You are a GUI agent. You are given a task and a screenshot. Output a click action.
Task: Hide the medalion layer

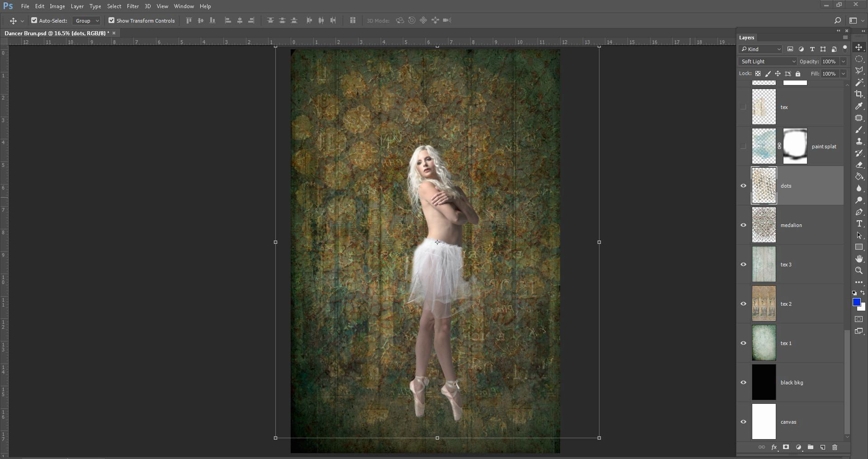743,225
